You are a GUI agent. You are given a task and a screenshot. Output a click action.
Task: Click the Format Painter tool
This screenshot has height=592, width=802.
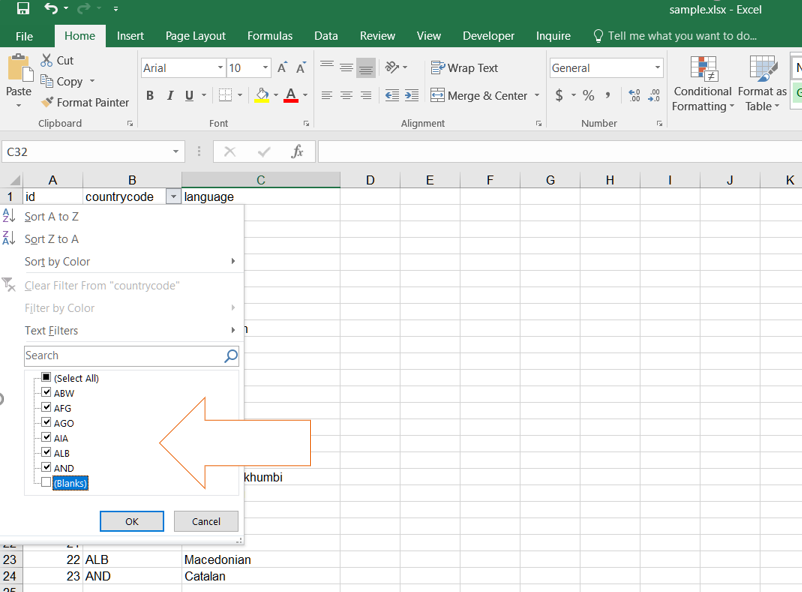pos(85,102)
